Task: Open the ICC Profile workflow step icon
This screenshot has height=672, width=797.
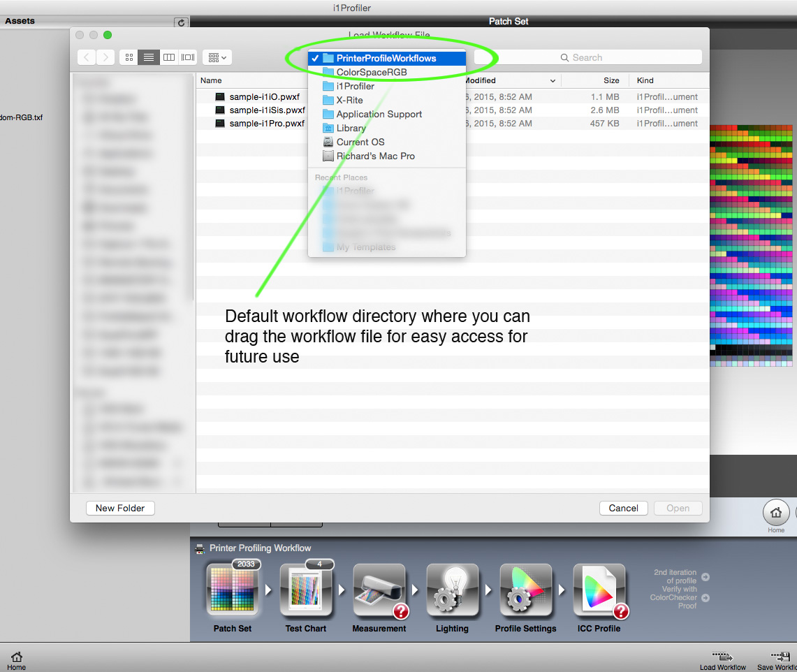Action: [599, 590]
